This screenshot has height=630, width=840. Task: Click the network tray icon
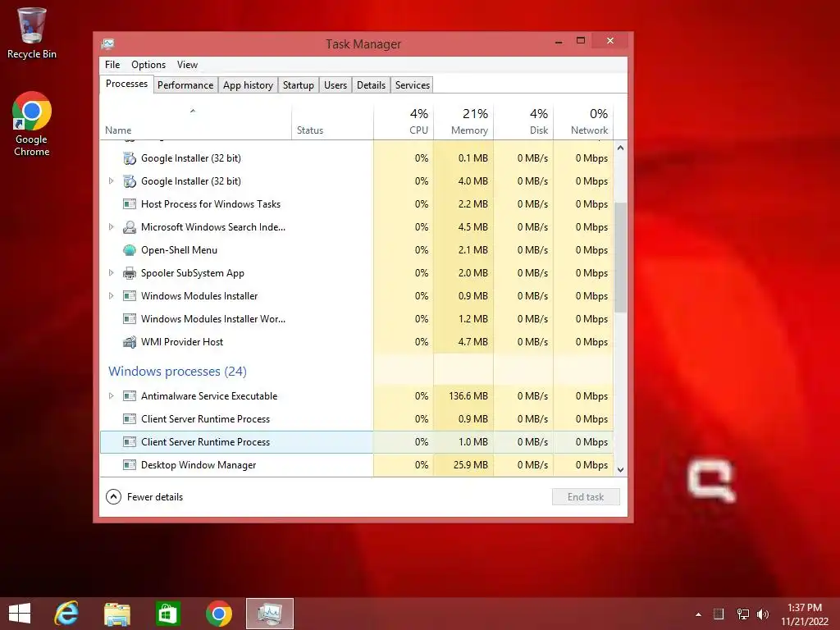(742, 614)
